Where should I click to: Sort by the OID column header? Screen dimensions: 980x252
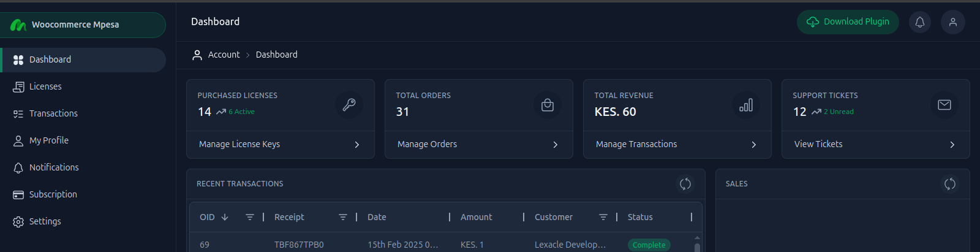(x=207, y=217)
